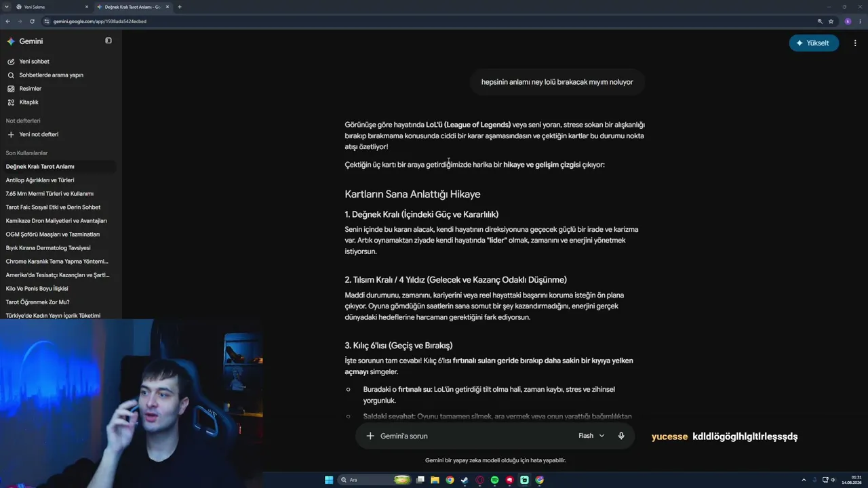Click the microphone voice input icon
Screen dimensions: 868x488
pyautogui.click(x=621, y=436)
